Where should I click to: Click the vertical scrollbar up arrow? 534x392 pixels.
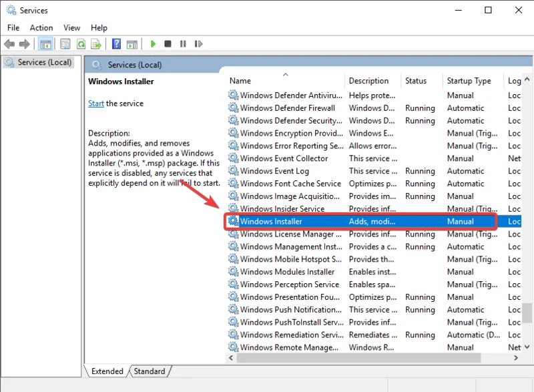coord(527,79)
